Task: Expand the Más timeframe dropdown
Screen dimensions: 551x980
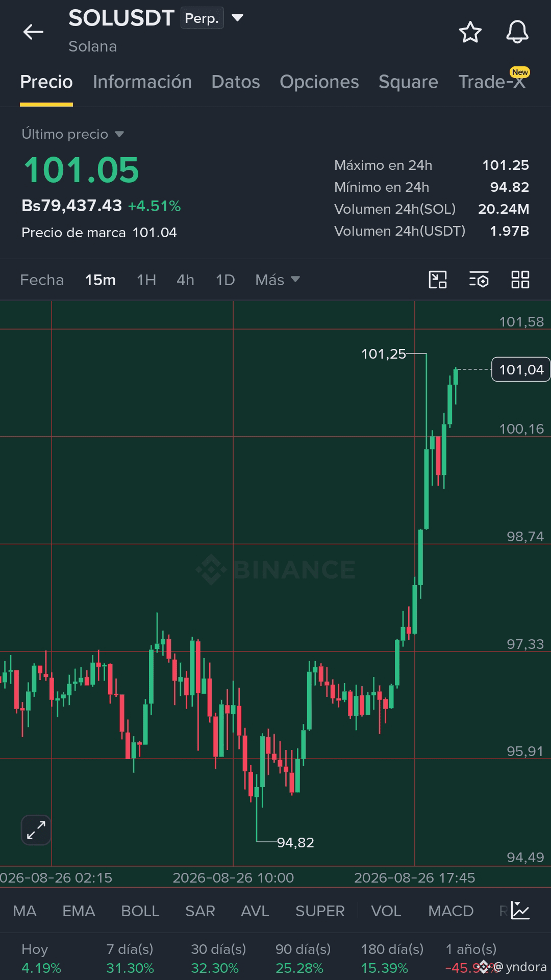Action: click(278, 280)
